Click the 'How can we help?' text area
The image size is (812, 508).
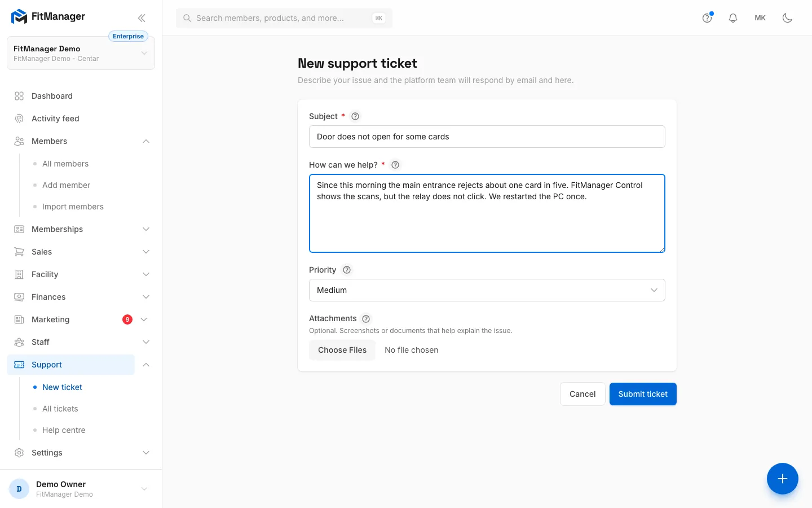tap(487, 213)
